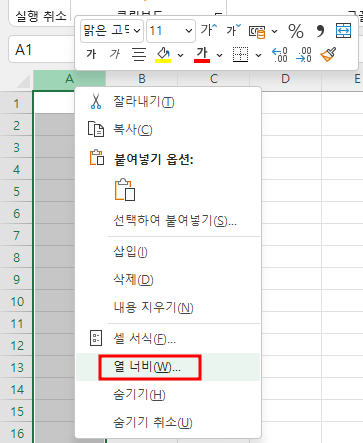Image resolution: width=363 pixels, height=443 pixels.
Task: Click the Copy (복사) icon
Action: point(96,129)
